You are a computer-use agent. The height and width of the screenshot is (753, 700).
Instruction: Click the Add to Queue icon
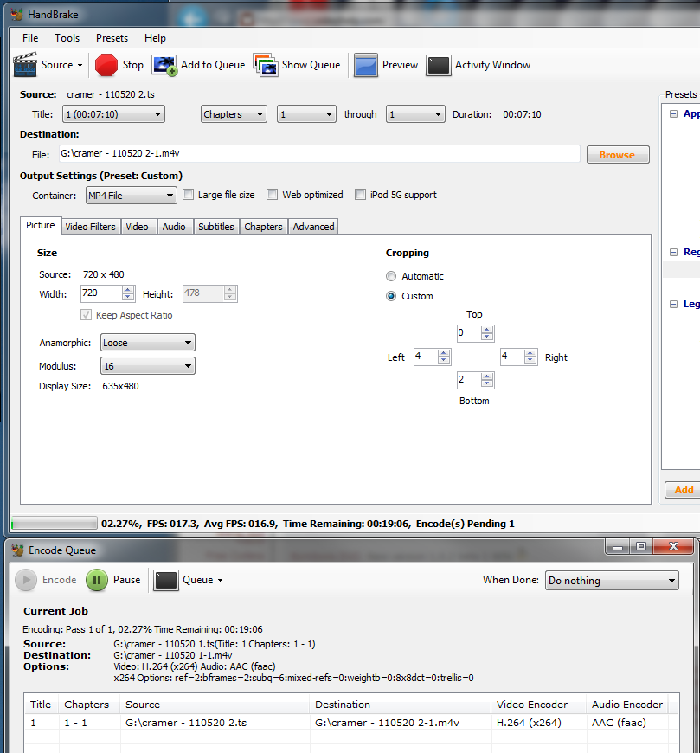(x=164, y=65)
